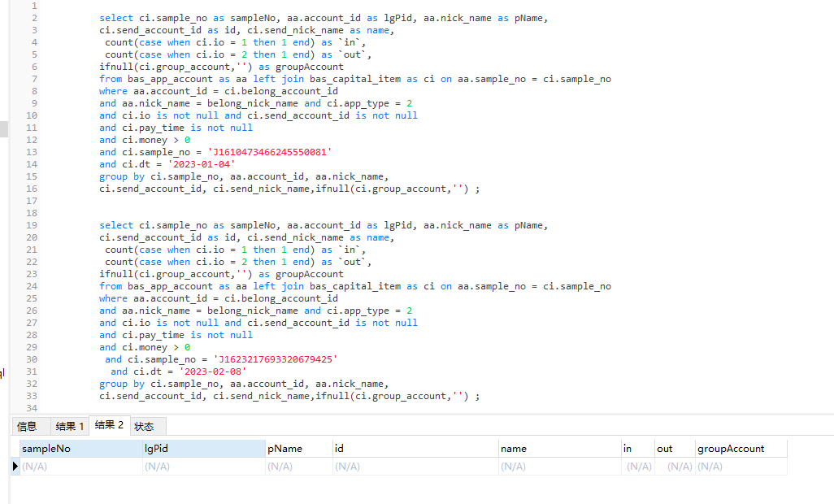Select the in column header
This screenshot has width=834, height=504.
click(x=637, y=449)
